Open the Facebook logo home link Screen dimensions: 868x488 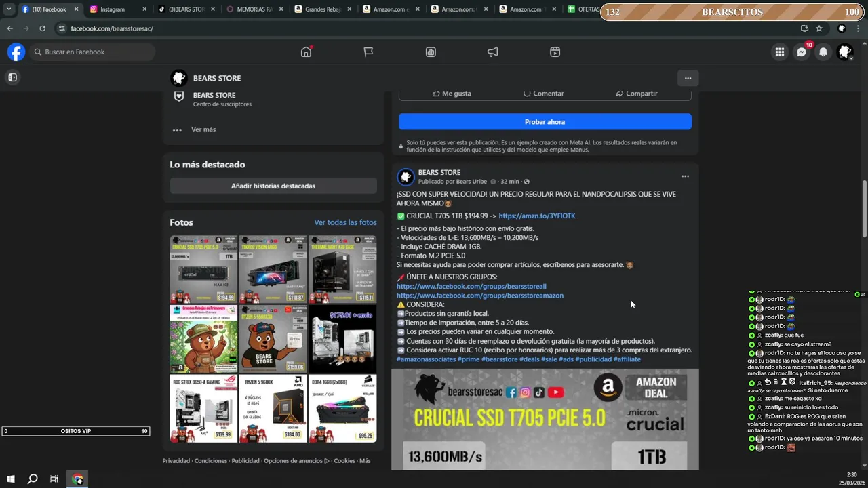tap(16, 52)
